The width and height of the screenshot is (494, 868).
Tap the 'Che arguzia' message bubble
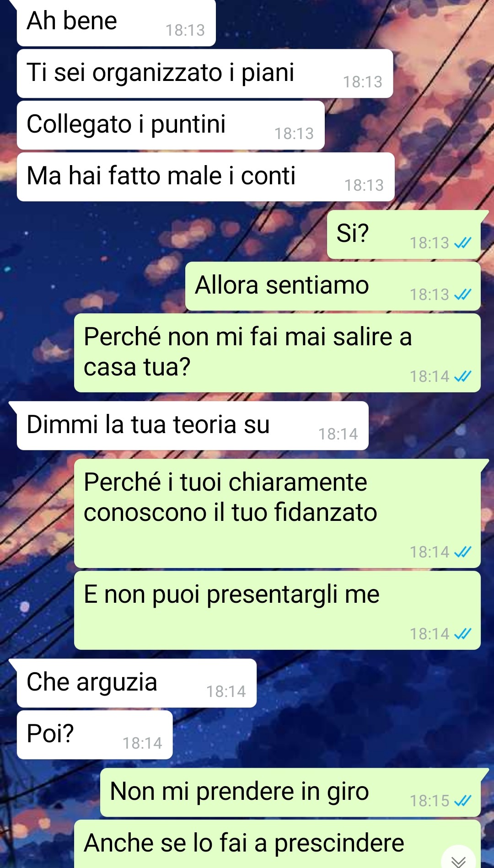pyautogui.click(x=137, y=683)
